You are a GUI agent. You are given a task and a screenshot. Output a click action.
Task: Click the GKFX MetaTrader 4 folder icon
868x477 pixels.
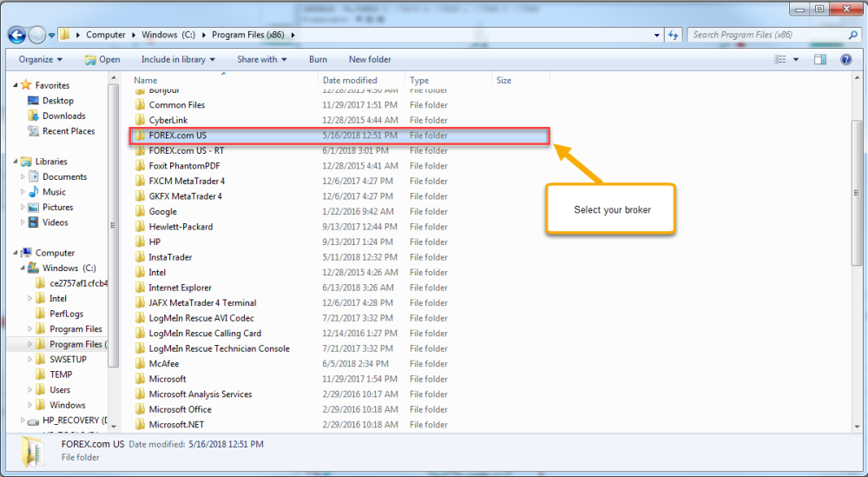[140, 196]
